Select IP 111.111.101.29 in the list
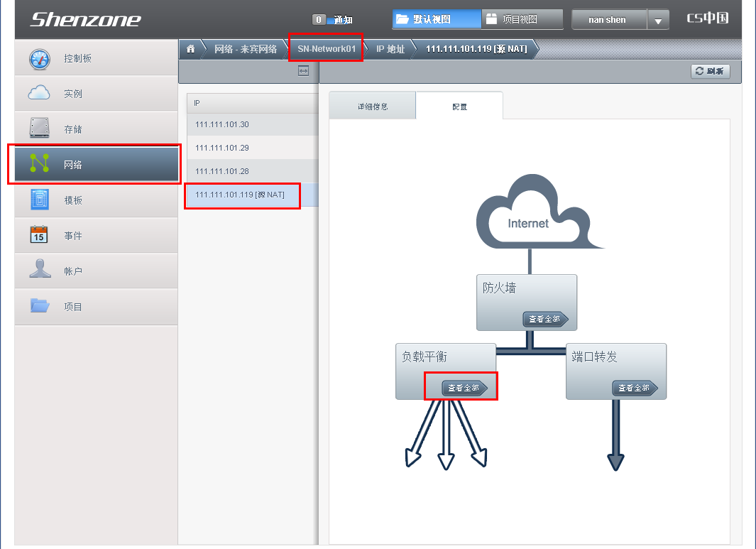The height and width of the screenshot is (549, 756). pos(221,148)
